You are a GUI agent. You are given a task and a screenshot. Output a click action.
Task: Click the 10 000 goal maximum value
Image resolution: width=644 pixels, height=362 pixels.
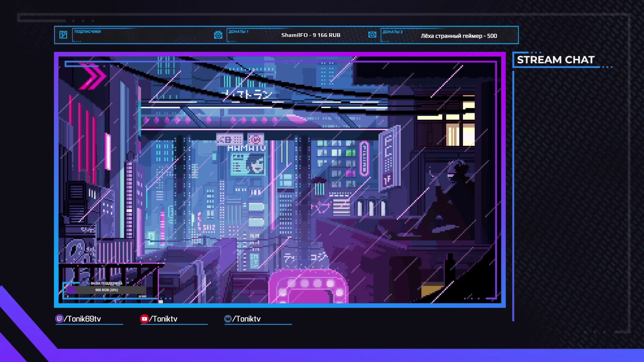[142, 296]
